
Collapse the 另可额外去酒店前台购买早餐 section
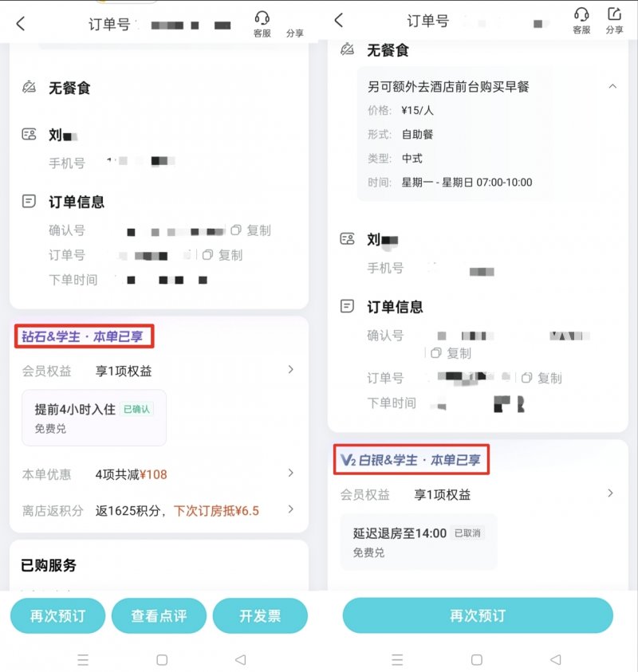pyautogui.click(x=612, y=87)
